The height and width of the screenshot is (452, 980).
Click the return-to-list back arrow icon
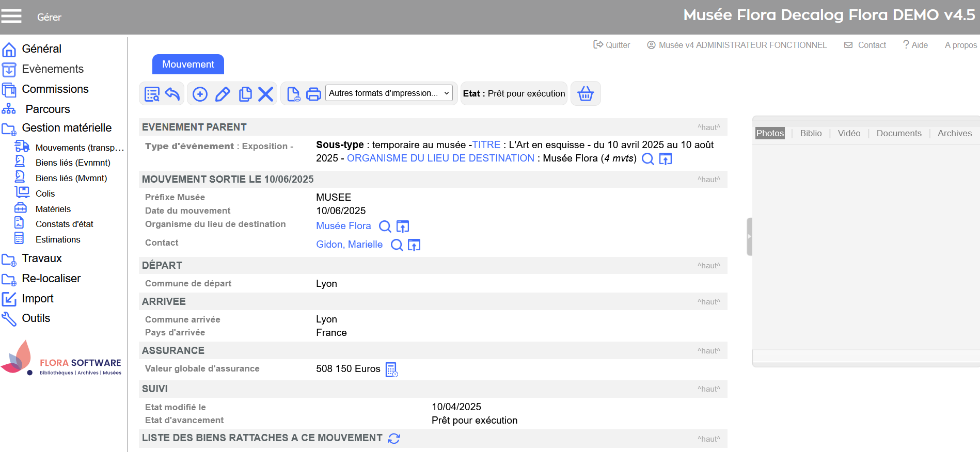[172, 94]
